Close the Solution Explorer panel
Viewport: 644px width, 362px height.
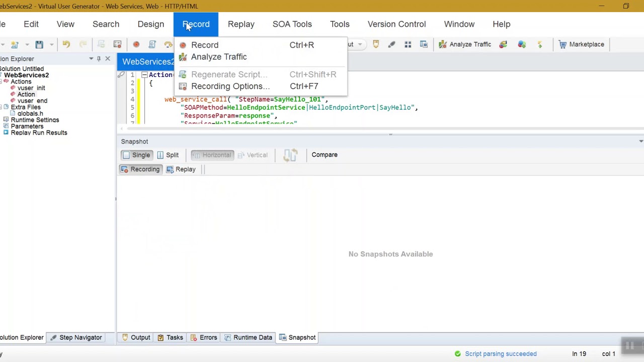107,59
